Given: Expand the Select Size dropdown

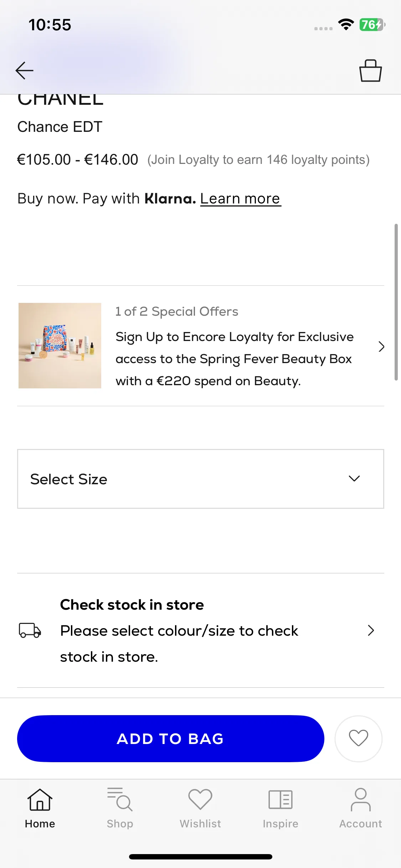Looking at the screenshot, I should [x=200, y=479].
